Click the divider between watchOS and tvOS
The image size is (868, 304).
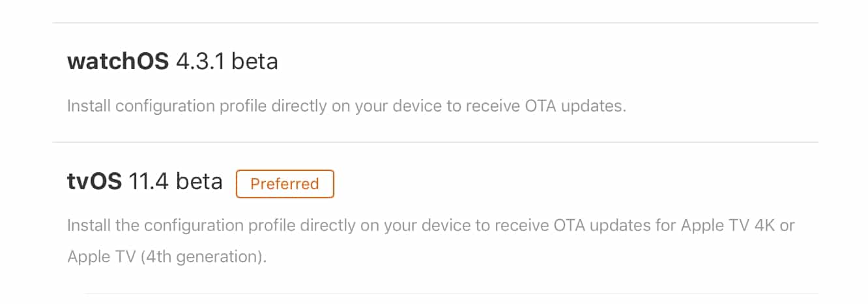[x=435, y=142]
